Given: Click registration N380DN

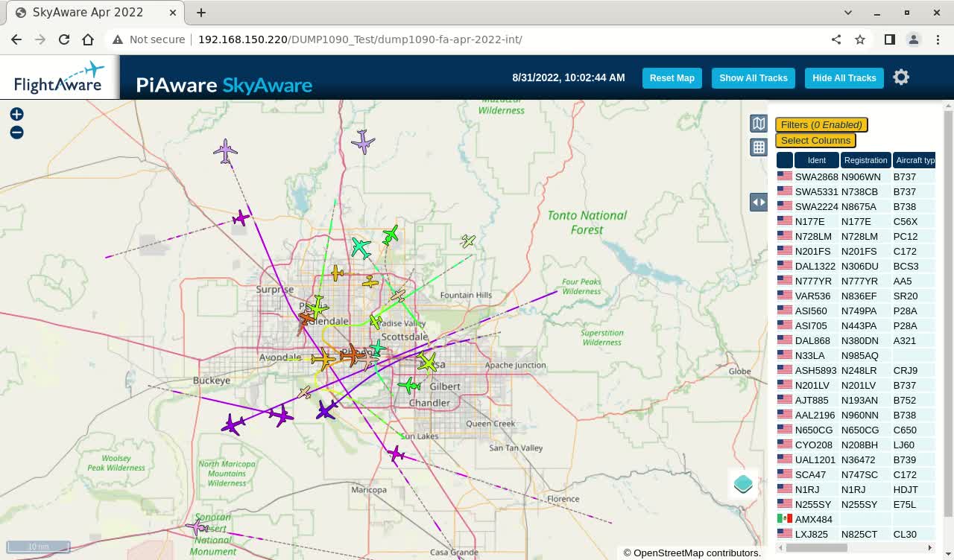Looking at the screenshot, I should coord(859,340).
